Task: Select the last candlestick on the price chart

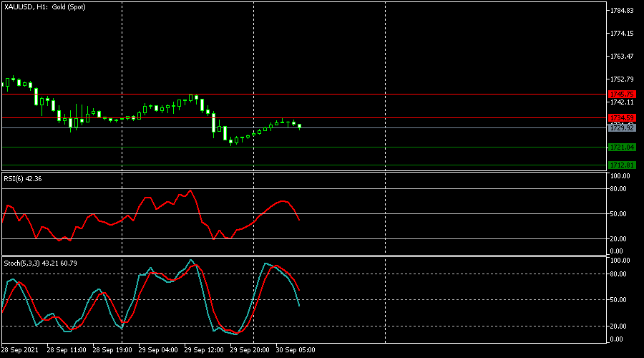Action: tap(299, 127)
